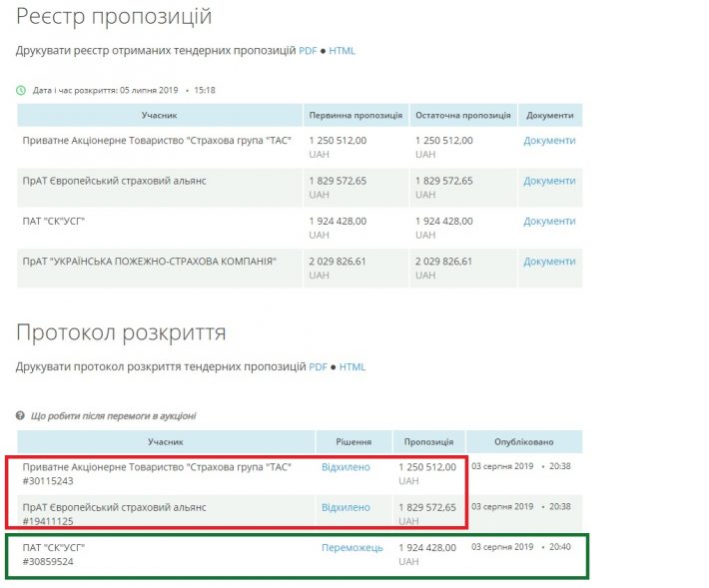Select ПрАТ Українська пожежно-страхова компанія row name

click(x=149, y=262)
